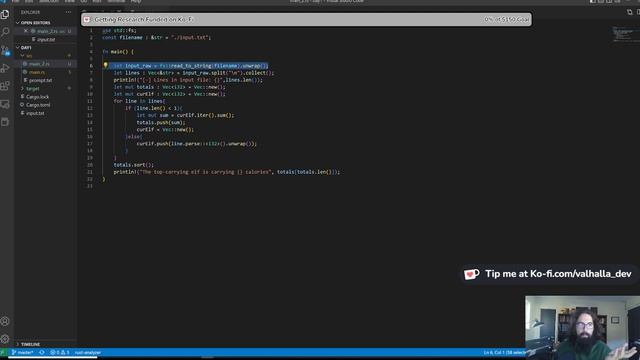Open the testing/notebook icon in activity bar
This screenshot has width=640, height=360.
[5, 122]
